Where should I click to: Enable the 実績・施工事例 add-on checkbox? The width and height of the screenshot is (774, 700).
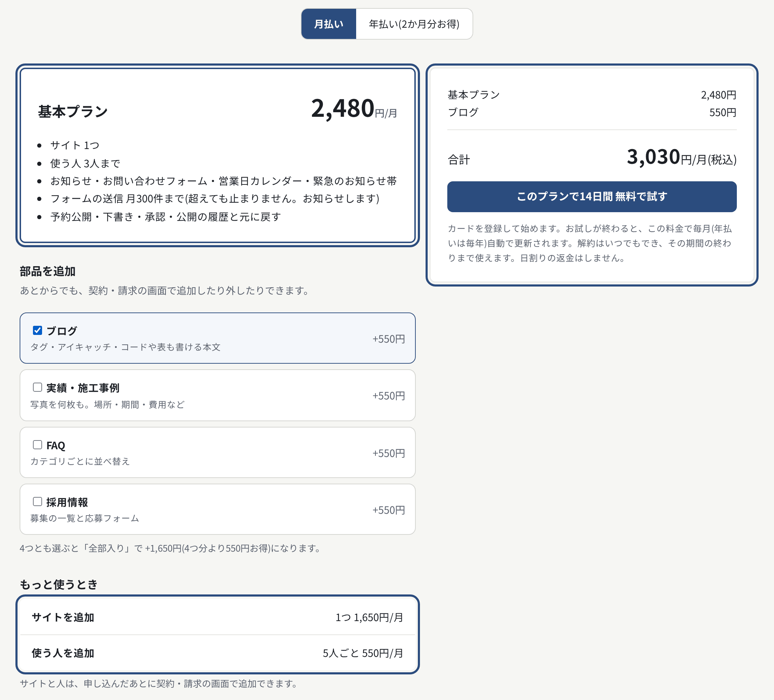pyautogui.click(x=37, y=387)
